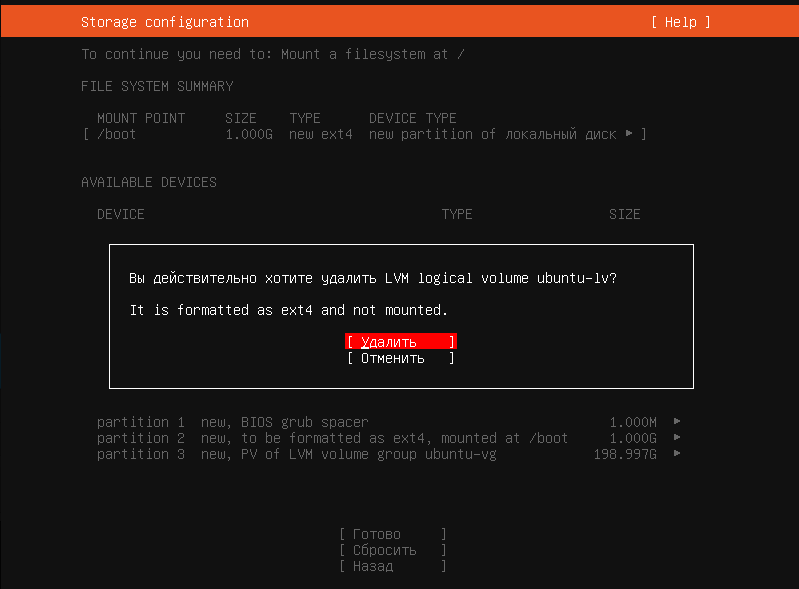Confirm deletion with the Удалить button

[x=401, y=341]
